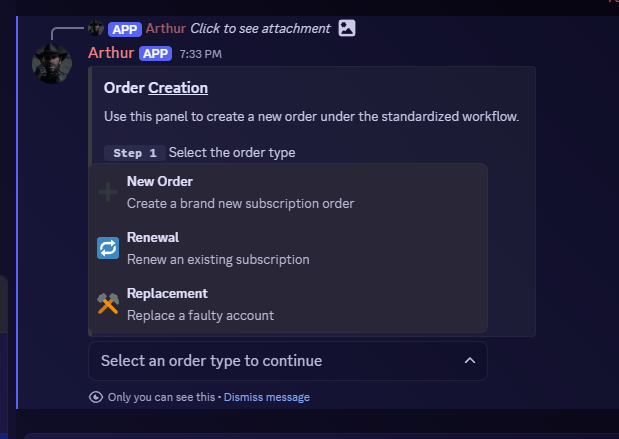619x439 pixels.
Task: Click the image attachment icon in reply preview
Action: coord(347,28)
